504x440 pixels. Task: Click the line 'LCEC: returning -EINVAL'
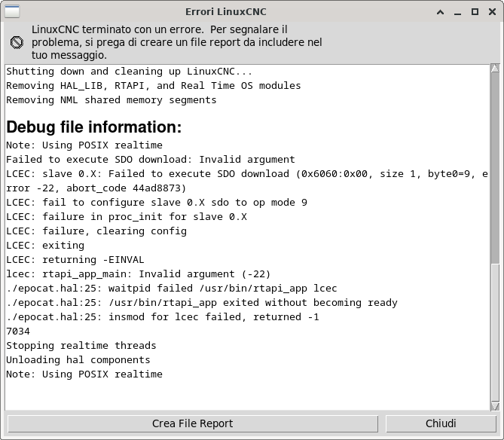(x=75, y=260)
